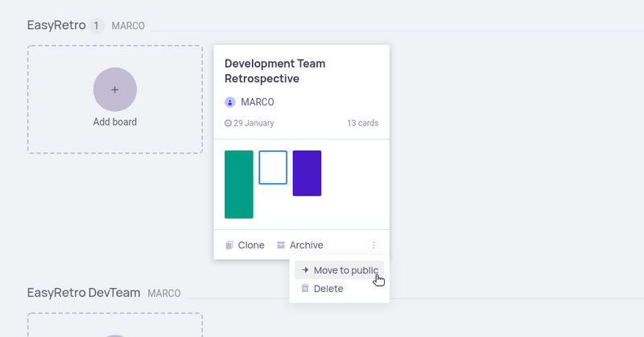Click the arrow icon for Move to public
The image size is (644, 337).
tap(305, 270)
